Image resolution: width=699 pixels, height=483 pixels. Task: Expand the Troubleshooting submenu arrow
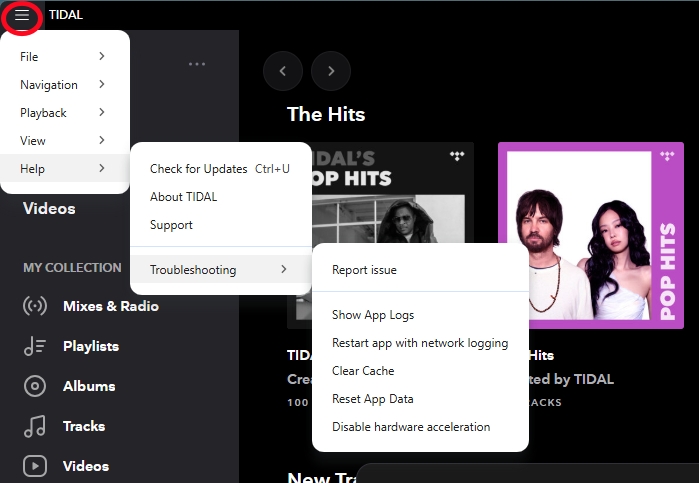point(284,269)
